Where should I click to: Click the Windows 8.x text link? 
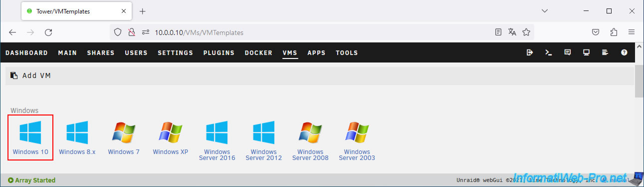[77, 151]
